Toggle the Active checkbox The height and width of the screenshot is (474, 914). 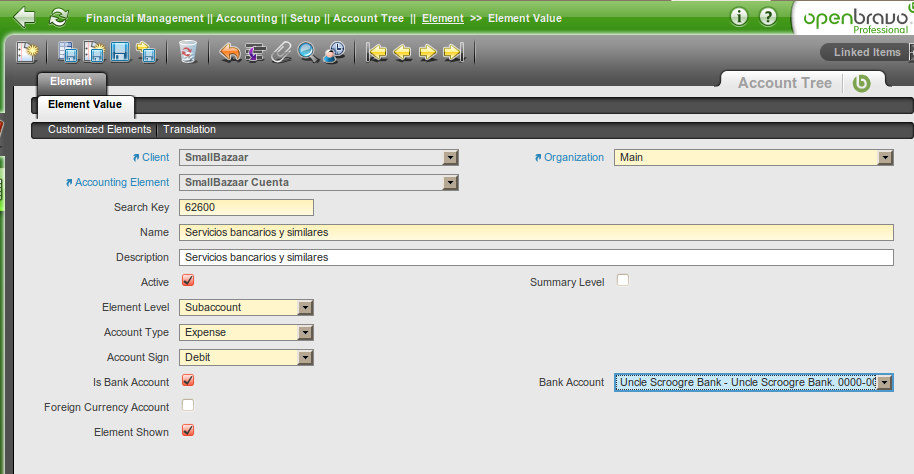(188, 280)
